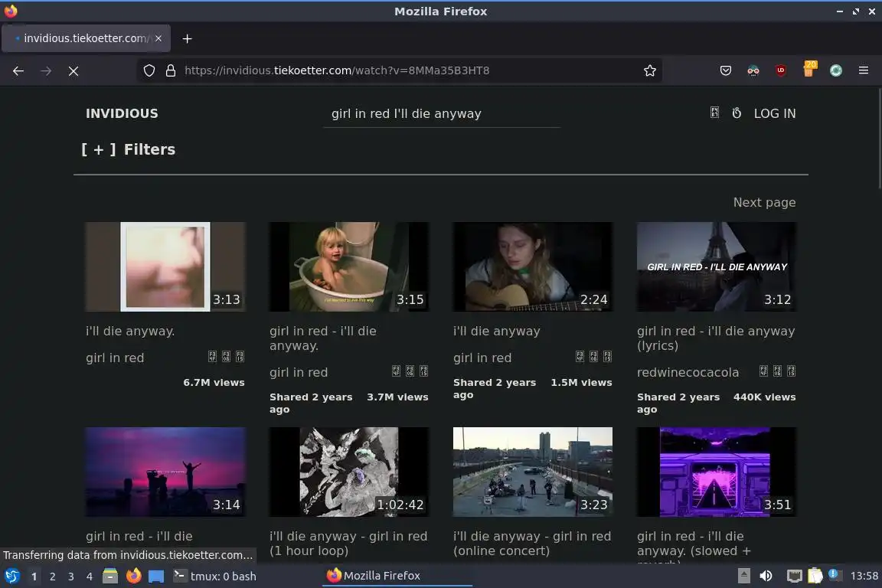
Task: Open the taskbar start menu icon
Action: point(11,576)
